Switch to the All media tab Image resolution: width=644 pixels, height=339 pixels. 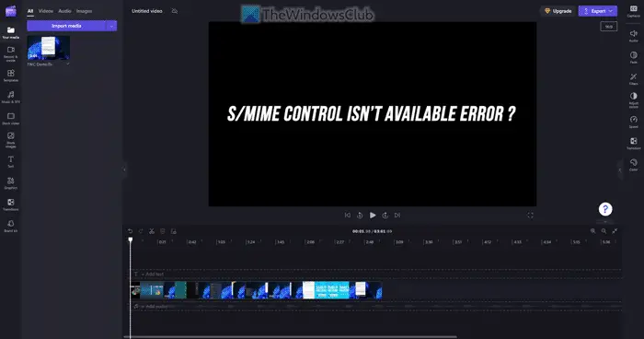[30, 11]
